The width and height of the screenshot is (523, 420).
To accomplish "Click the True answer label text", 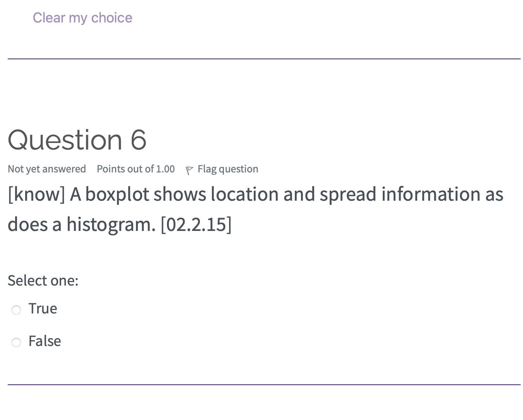I will (43, 308).
